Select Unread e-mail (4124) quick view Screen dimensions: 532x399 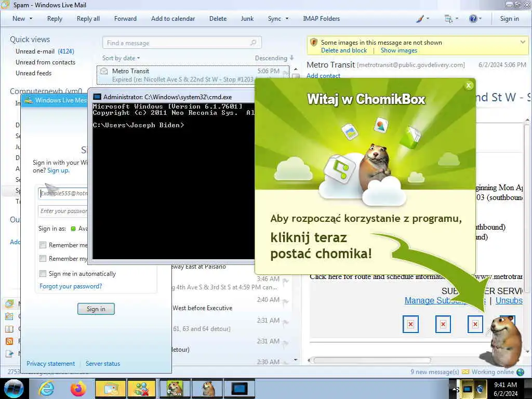45,51
